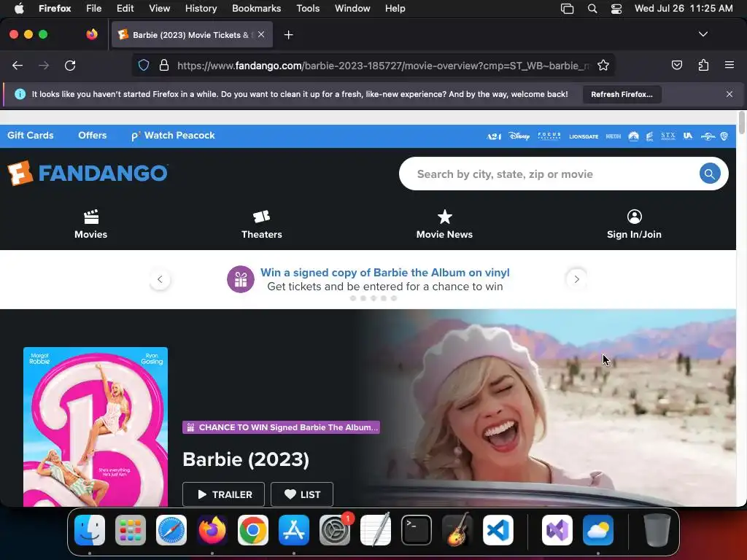Select the third promo carousel dot
Viewport: 747px width, 560px height.
(373, 298)
